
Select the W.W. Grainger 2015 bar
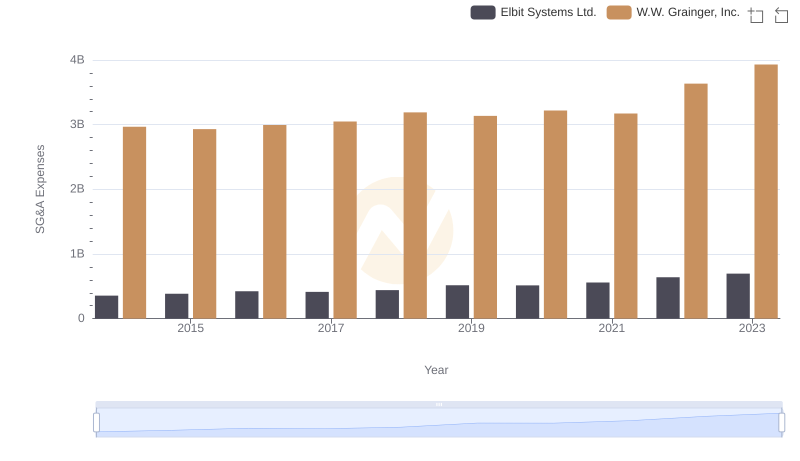(205, 224)
